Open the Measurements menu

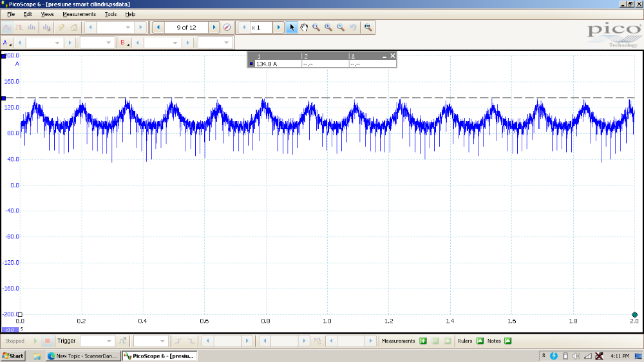pos(79,14)
